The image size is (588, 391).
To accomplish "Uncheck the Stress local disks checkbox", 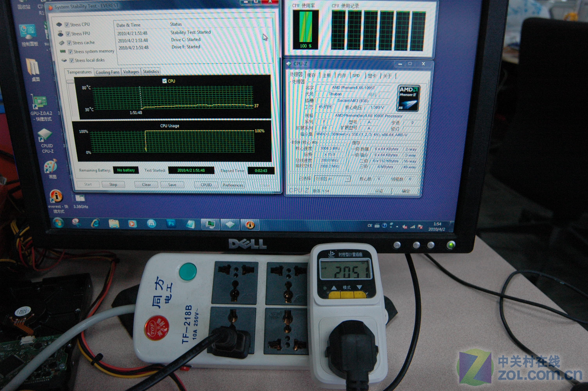I will point(72,60).
